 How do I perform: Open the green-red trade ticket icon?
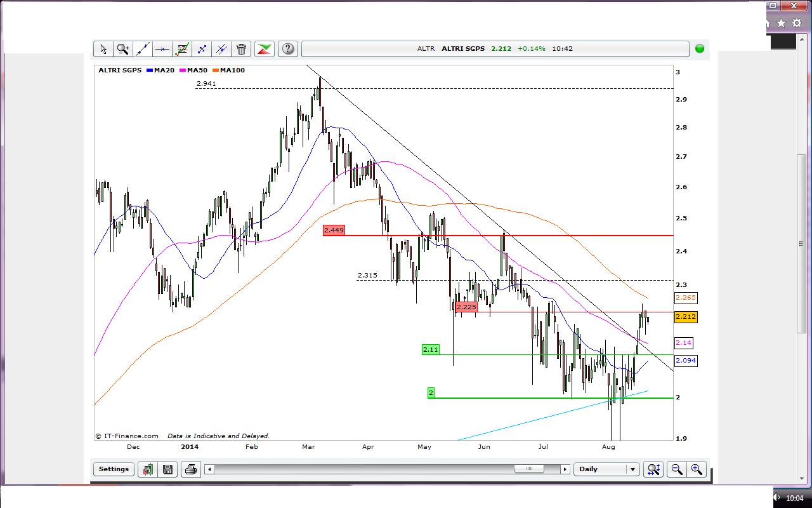coord(265,49)
